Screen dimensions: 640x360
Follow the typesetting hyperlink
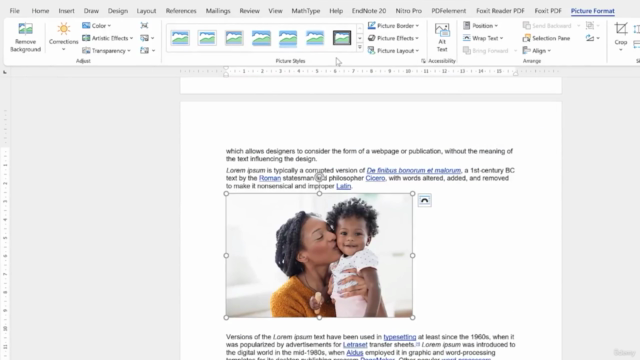(x=400, y=337)
